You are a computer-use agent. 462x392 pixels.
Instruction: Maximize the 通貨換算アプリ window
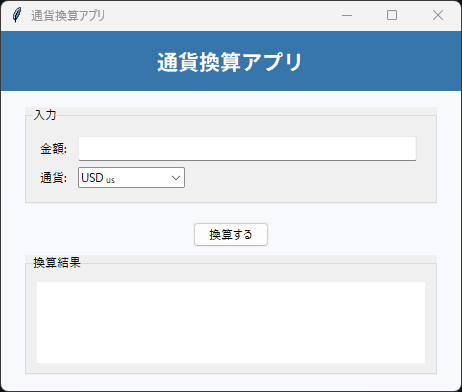tap(392, 15)
